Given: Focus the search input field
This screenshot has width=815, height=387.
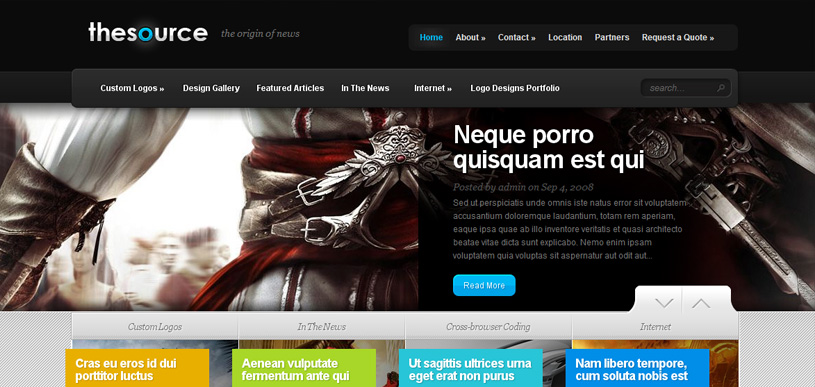Looking at the screenshot, I should point(681,88).
